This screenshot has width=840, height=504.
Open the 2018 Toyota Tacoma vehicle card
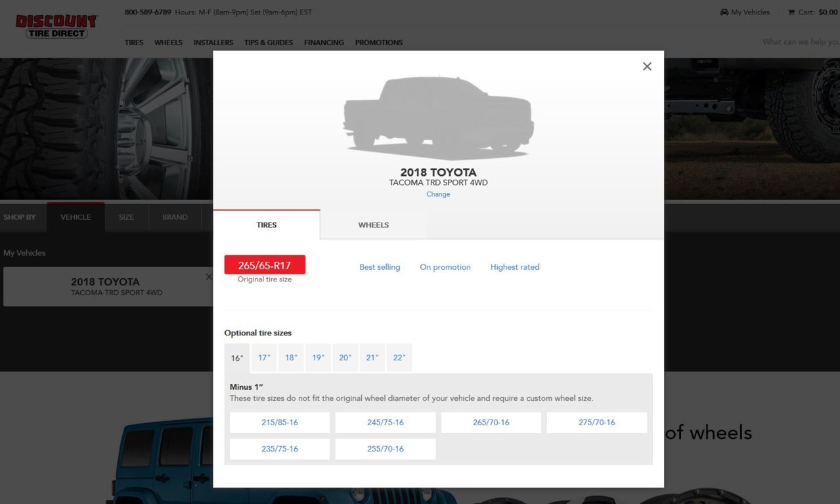coord(108,287)
